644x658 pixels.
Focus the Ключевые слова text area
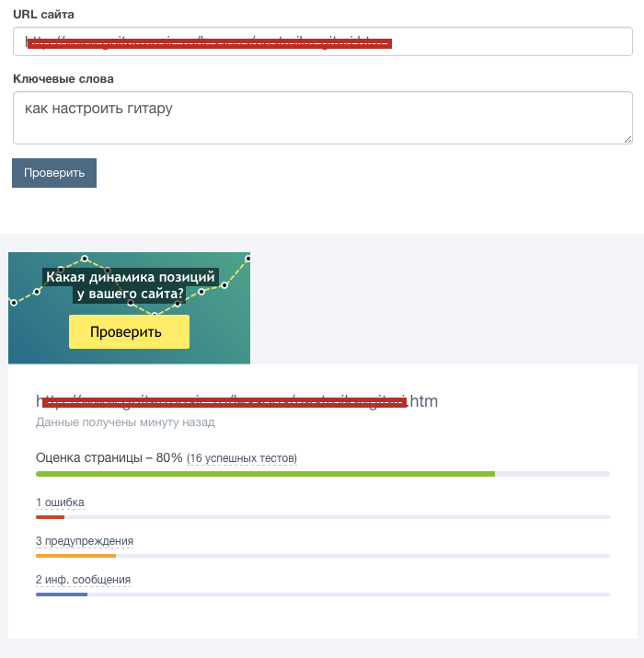[322, 118]
